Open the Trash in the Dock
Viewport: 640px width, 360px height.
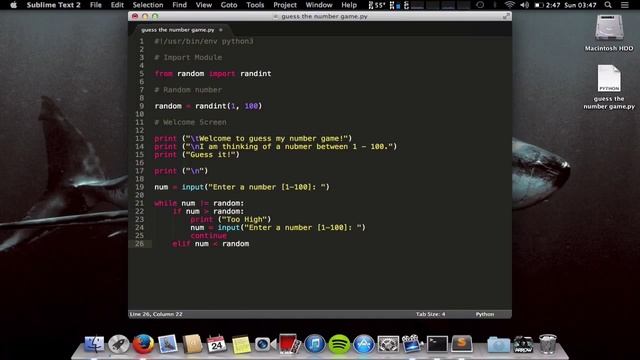(547, 344)
